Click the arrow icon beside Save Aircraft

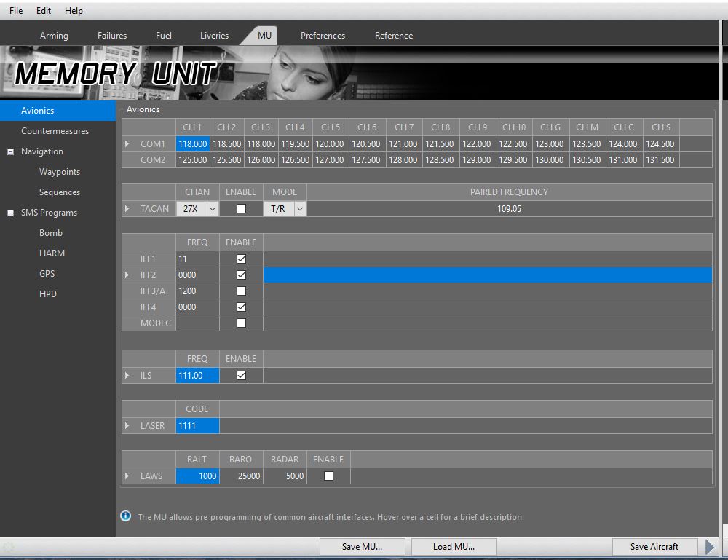pyautogui.click(x=711, y=547)
